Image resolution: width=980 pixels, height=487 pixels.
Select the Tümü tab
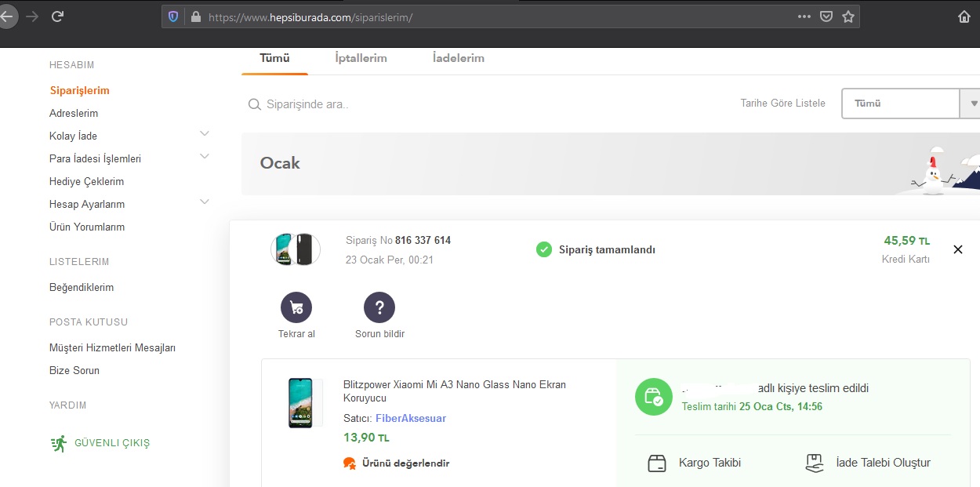(274, 58)
